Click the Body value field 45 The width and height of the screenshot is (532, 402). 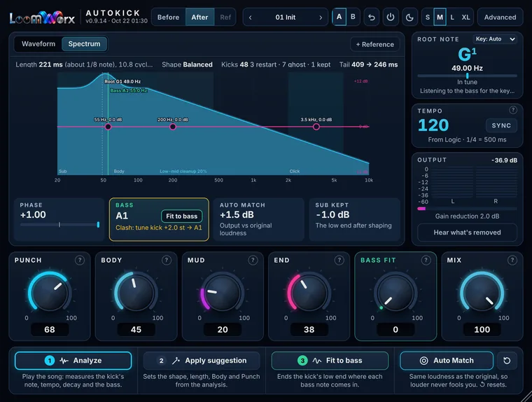[x=136, y=329]
